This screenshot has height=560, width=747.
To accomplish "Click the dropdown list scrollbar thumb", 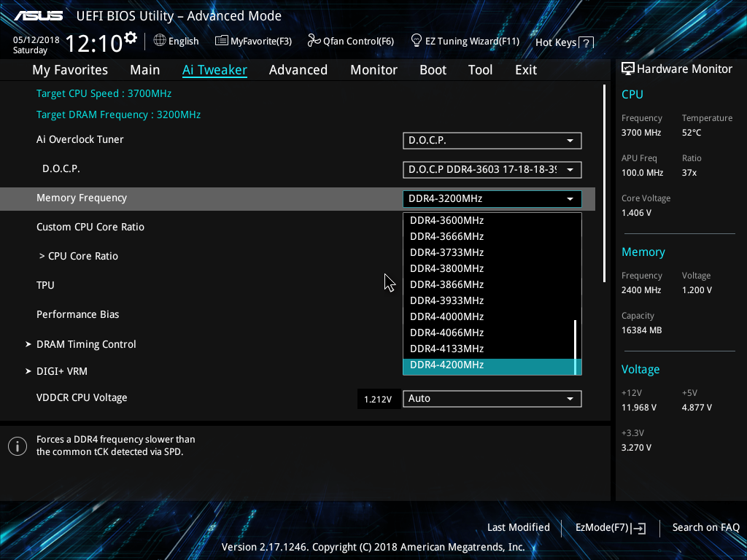I will point(576,347).
